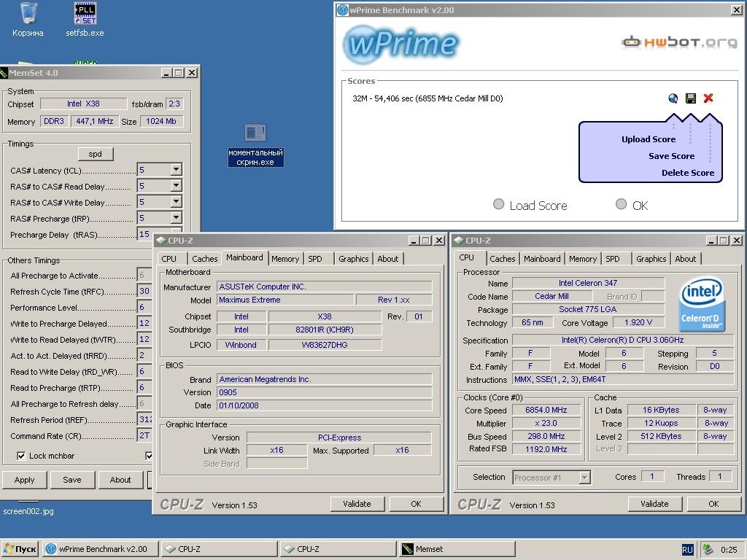Click the Maximus Extreme model field
747x560 pixels.
pos(285,300)
